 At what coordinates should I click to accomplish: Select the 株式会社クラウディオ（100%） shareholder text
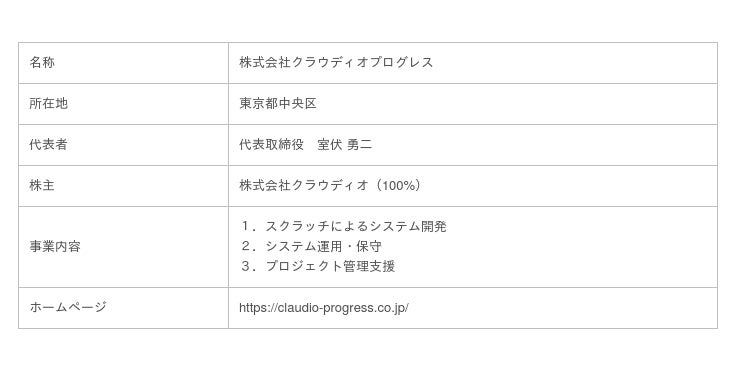pos(330,186)
